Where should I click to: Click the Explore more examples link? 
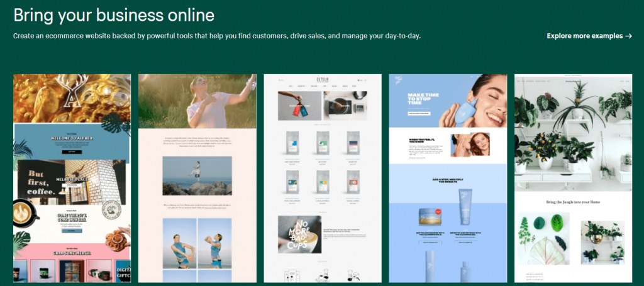click(x=585, y=36)
